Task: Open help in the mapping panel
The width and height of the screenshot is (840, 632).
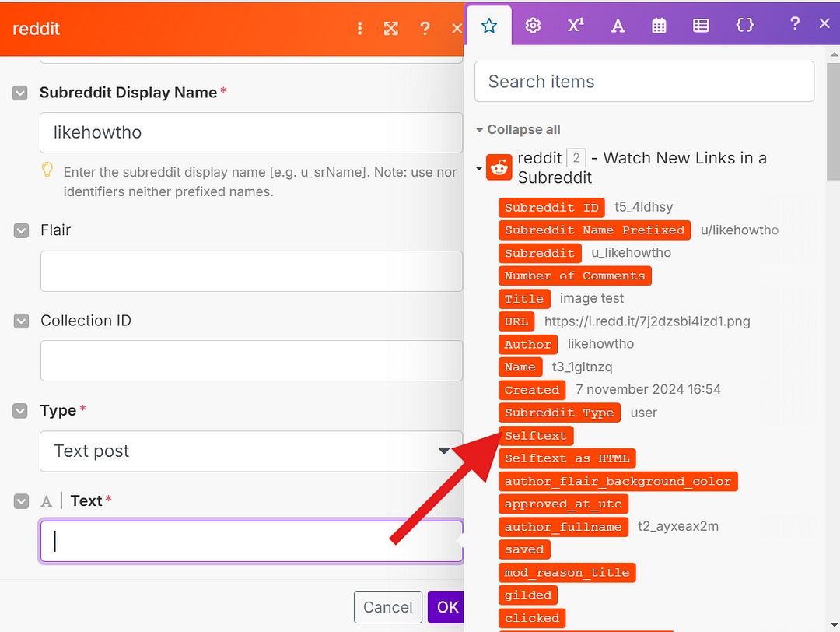Action: coord(795,23)
